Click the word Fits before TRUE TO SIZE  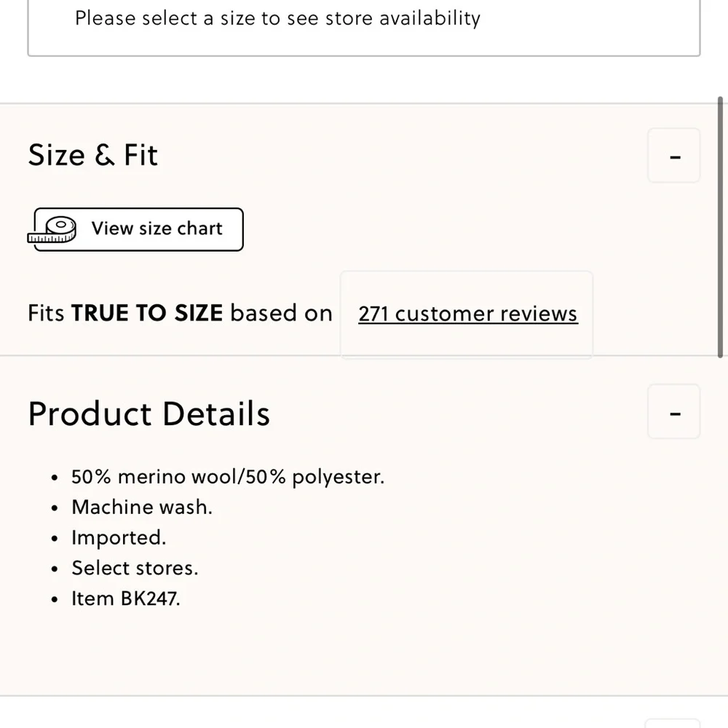pyautogui.click(x=46, y=313)
